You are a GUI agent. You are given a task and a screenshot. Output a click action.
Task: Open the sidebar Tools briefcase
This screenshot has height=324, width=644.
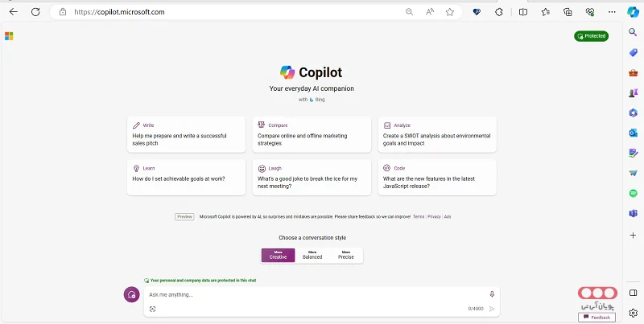click(633, 72)
